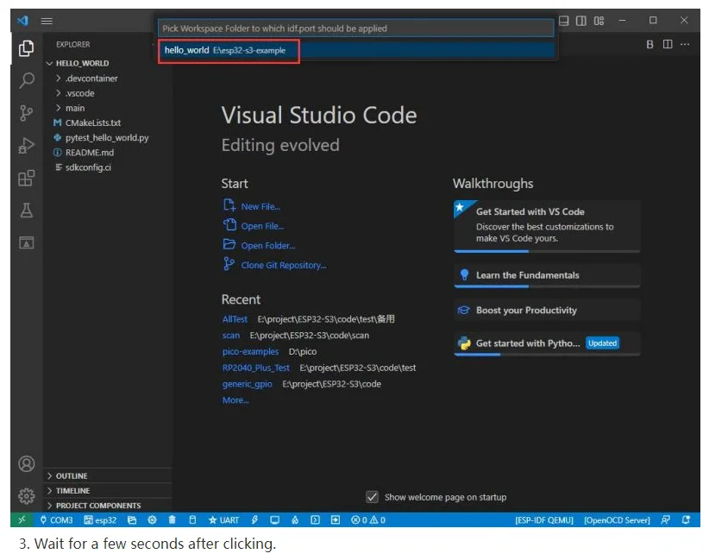728x560 pixels.
Task: Click the star UART flash method item
Action: [x=223, y=520]
